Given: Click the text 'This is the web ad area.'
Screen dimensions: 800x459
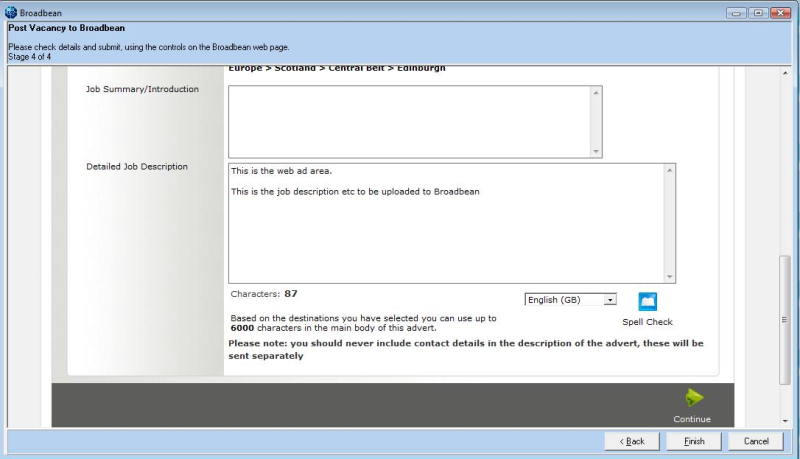Looking at the screenshot, I should click(x=281, y=171).
